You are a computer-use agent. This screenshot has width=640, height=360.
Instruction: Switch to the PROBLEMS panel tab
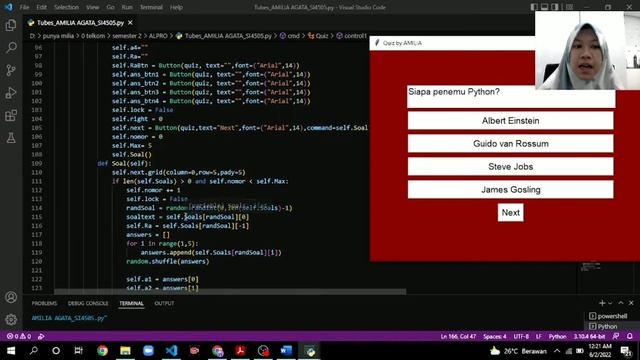44,303
